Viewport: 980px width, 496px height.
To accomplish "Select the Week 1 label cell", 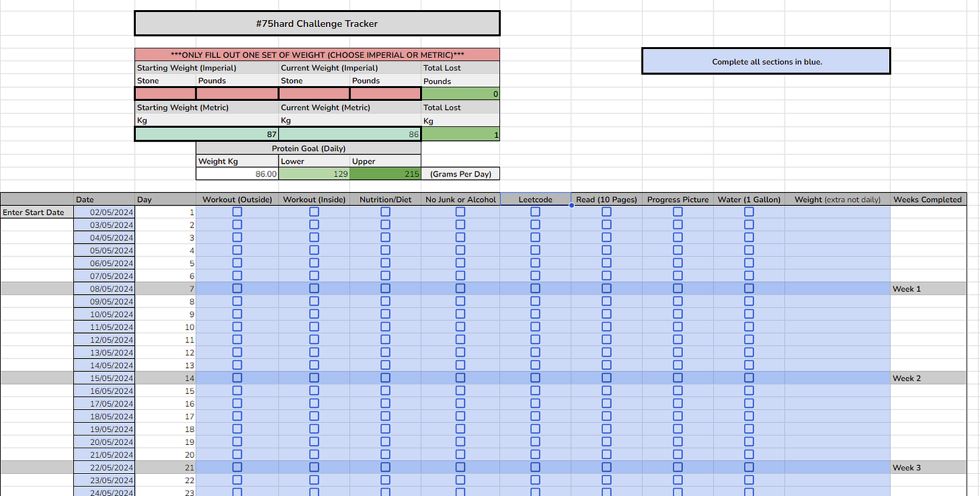I will [928, 289].
